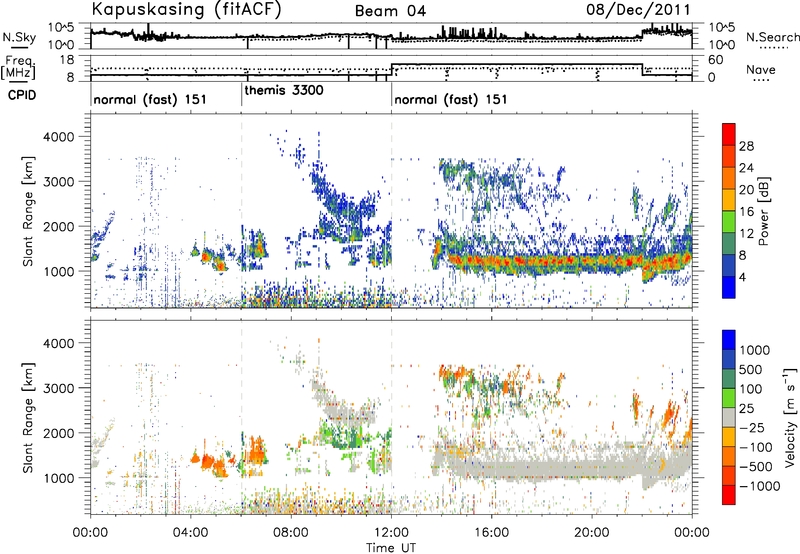Click the '16:00' time tick label
This screenshot has width=800, height=554.
click(491, 533)
